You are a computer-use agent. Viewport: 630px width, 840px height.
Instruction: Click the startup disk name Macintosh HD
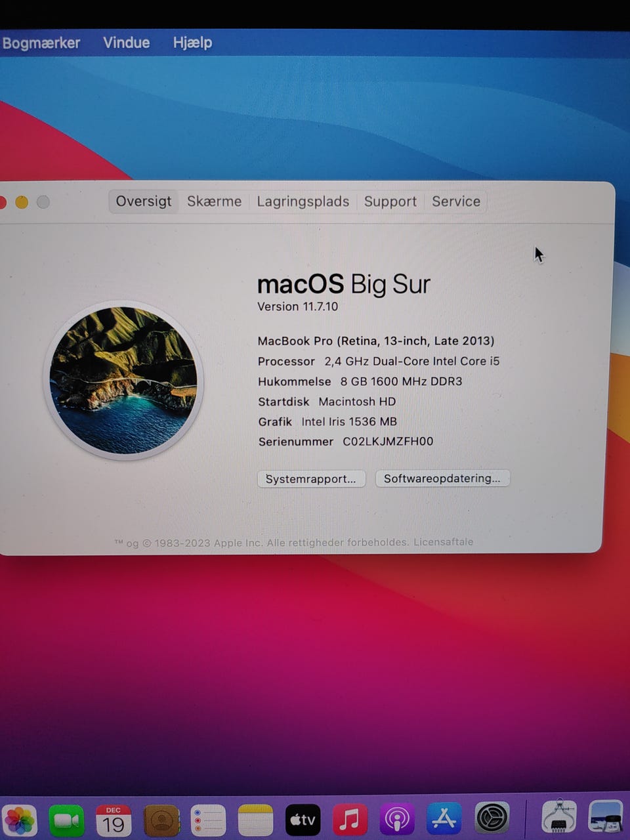click(x=357, y=402)
